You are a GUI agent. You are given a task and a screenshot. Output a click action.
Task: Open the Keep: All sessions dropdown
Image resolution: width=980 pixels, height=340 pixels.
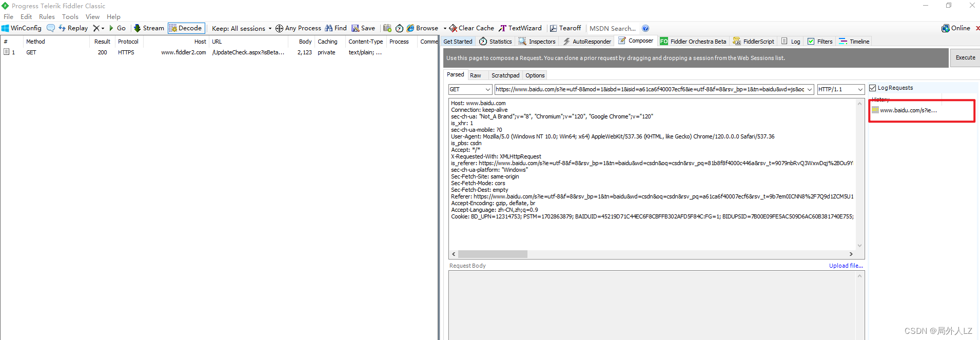pyautogui.click(x=242, y=28)
